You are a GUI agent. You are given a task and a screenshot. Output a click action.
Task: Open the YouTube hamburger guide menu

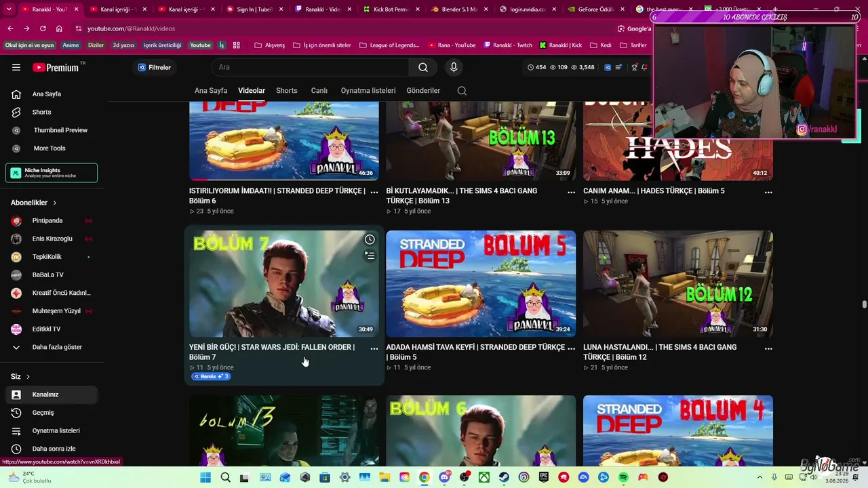[x=16, y=67]
